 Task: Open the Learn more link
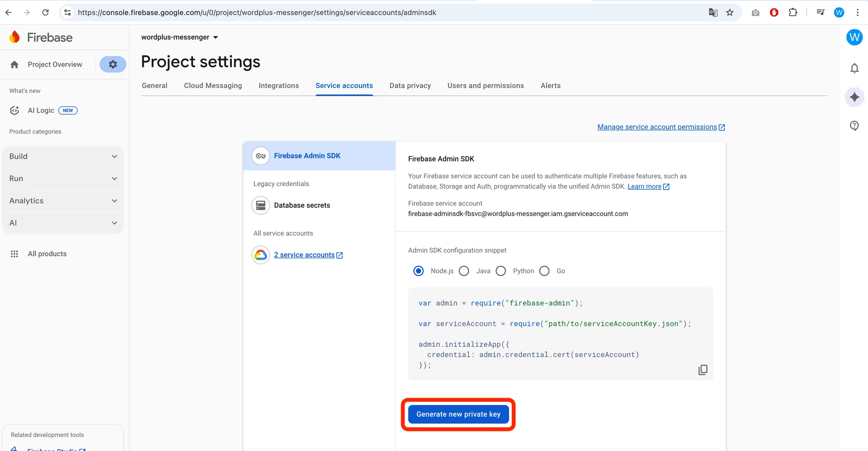[x=648, y=186]
